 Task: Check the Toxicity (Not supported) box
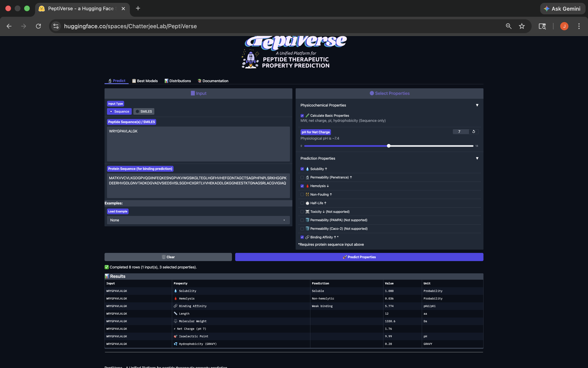[x=302, y=212]
